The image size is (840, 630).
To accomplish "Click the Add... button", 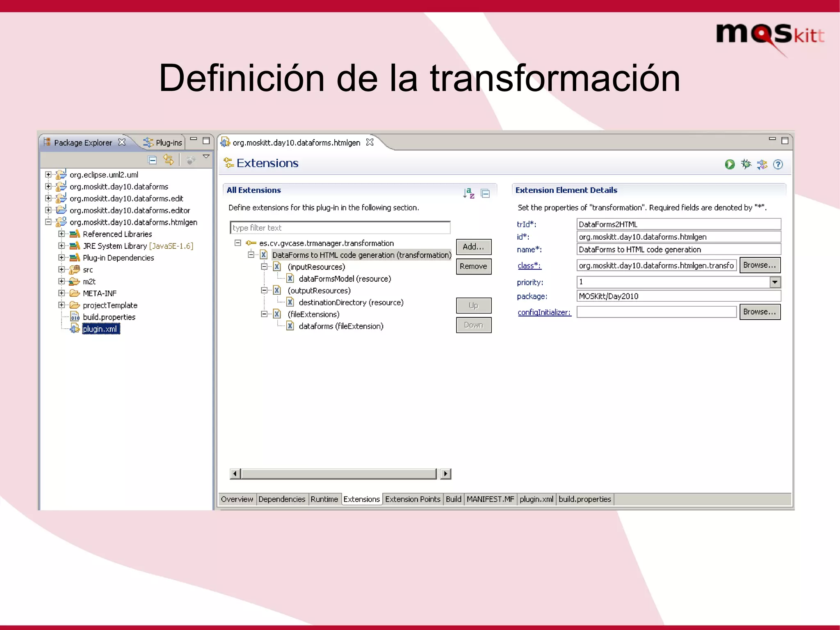I will point(473,247).
